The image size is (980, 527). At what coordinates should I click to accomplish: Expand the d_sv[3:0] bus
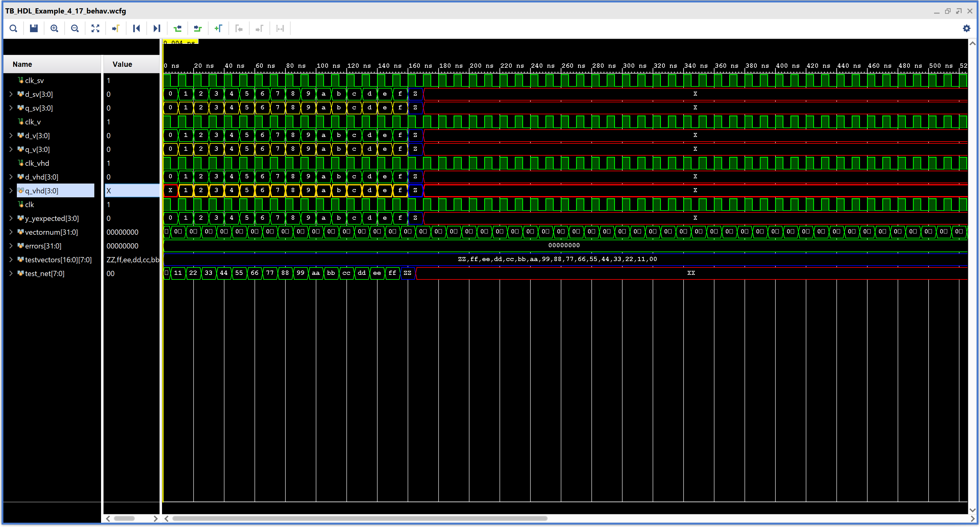[x=11, y=94]
